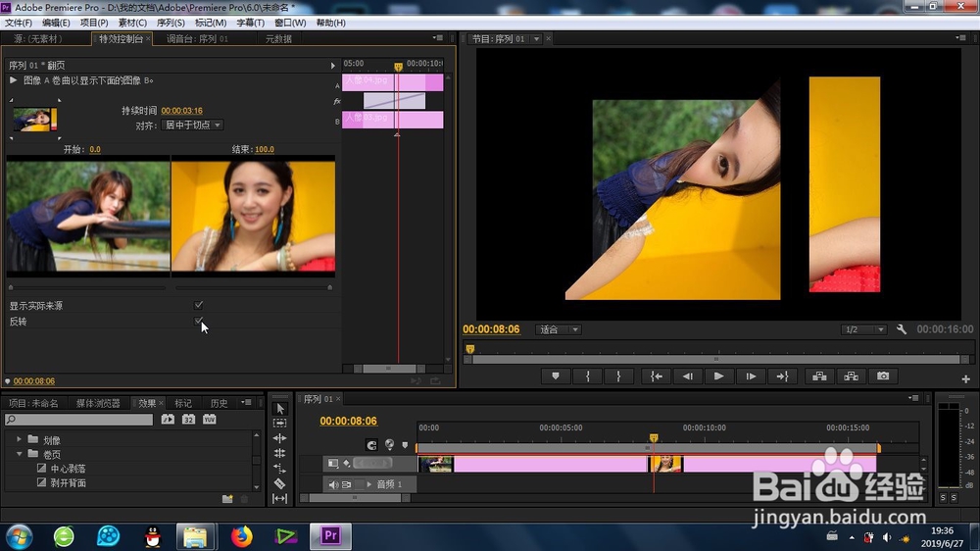Collapse the 卷页 effects folder
The height and width of the screenshot is (551, 980).
(19, 454)
